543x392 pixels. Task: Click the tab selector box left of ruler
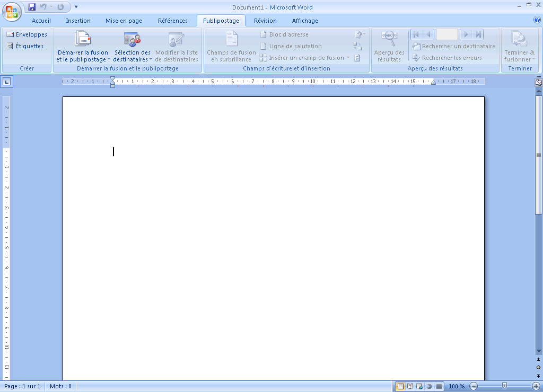[x=7, y=82]
